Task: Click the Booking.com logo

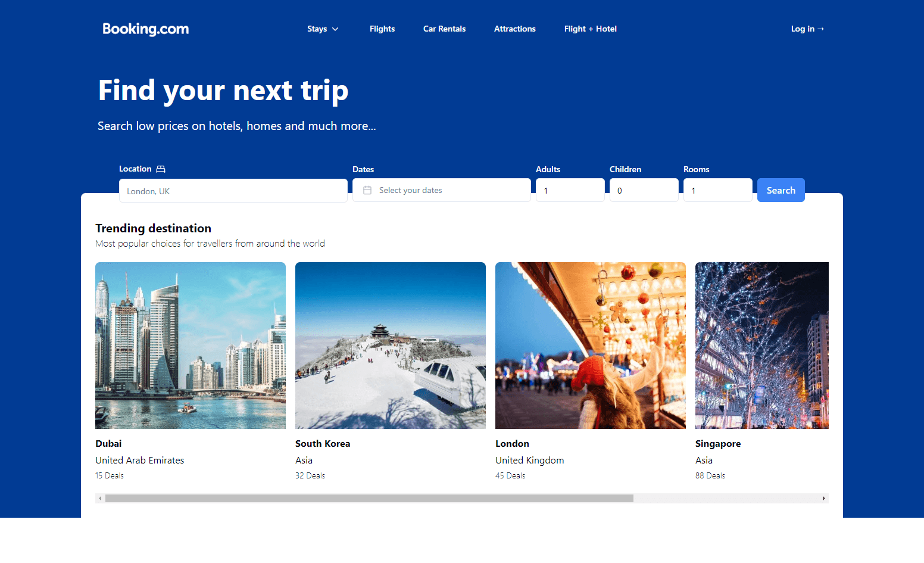Action: pos(146,29)
